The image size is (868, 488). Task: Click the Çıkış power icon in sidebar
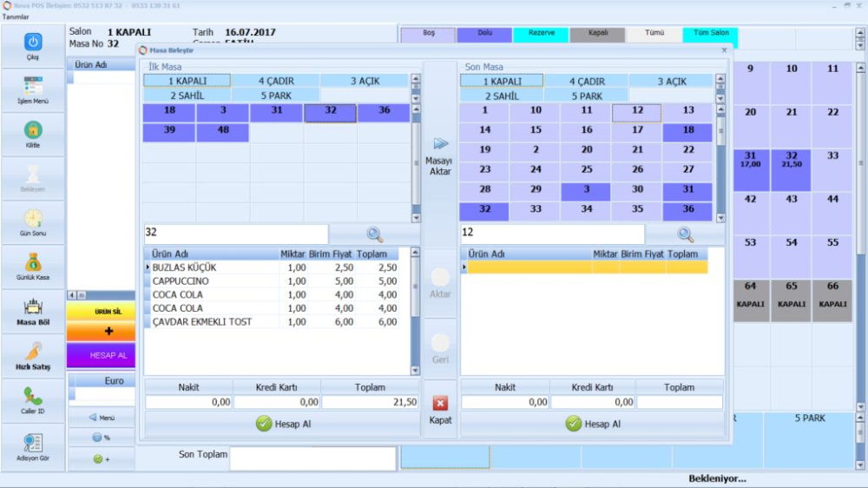(x=32, y=43)
